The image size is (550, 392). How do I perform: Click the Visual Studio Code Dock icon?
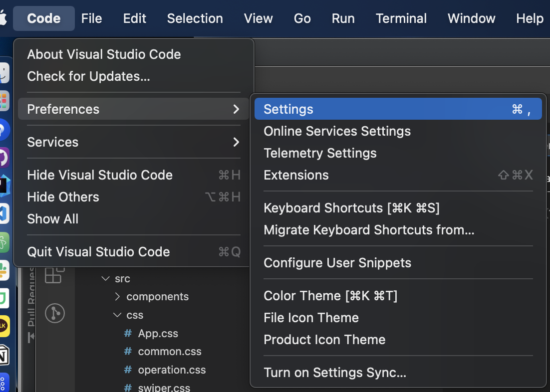click(x=3, y=213)
